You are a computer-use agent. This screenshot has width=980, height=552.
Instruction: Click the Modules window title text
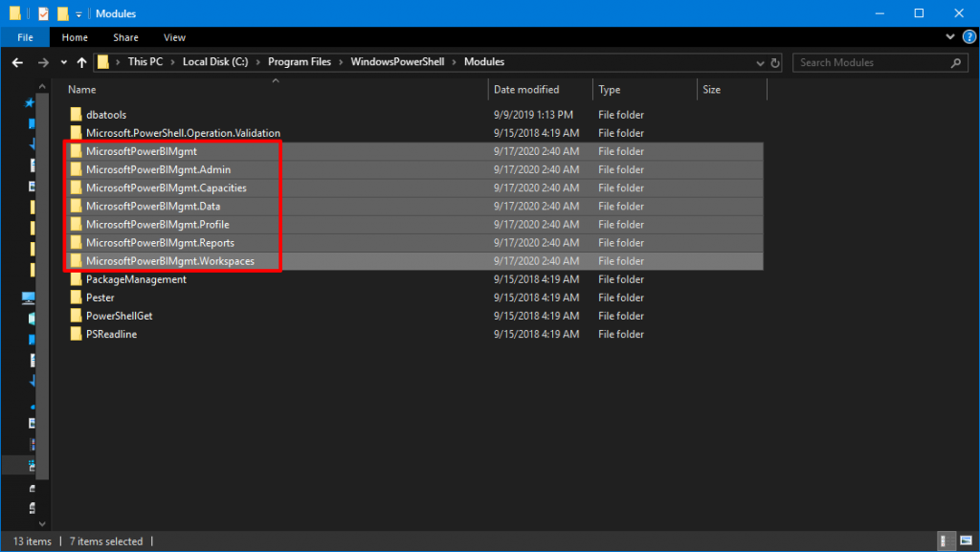tap(116, 13)
